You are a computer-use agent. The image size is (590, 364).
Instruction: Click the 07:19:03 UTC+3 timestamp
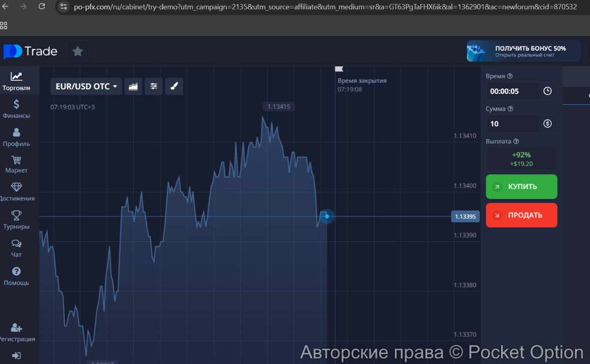[73, 107]
